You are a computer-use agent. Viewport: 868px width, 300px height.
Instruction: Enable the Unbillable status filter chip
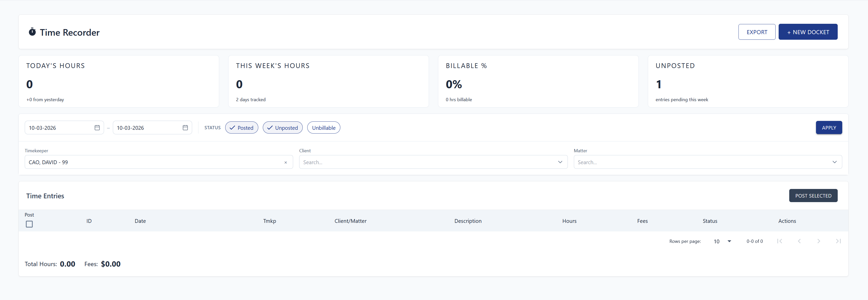(x=323, y=127)
